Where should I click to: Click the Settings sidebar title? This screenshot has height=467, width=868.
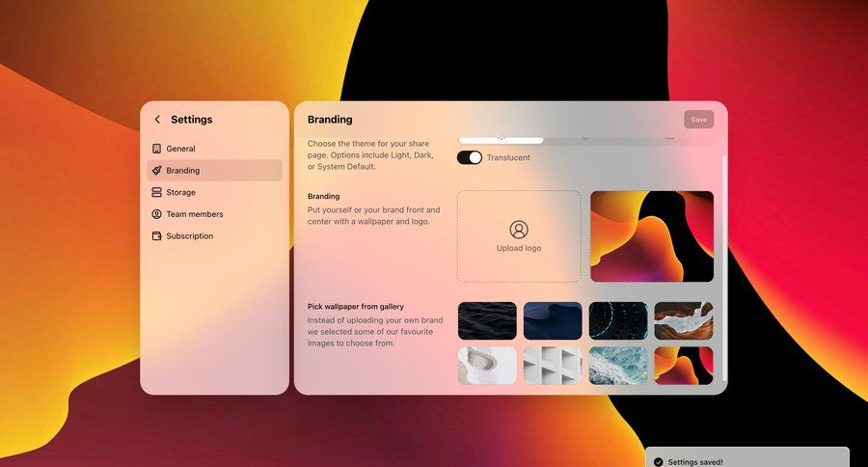click(x=192, y=120)
